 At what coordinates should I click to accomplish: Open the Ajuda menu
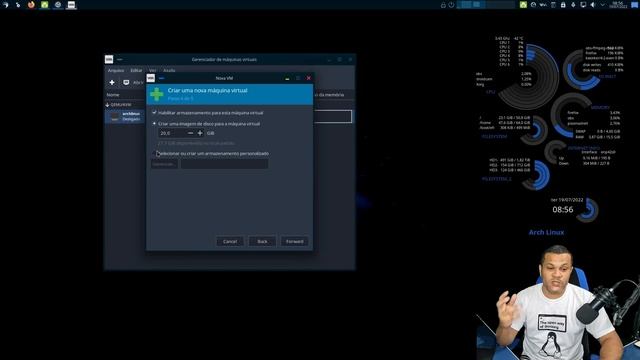coord(169,70)
